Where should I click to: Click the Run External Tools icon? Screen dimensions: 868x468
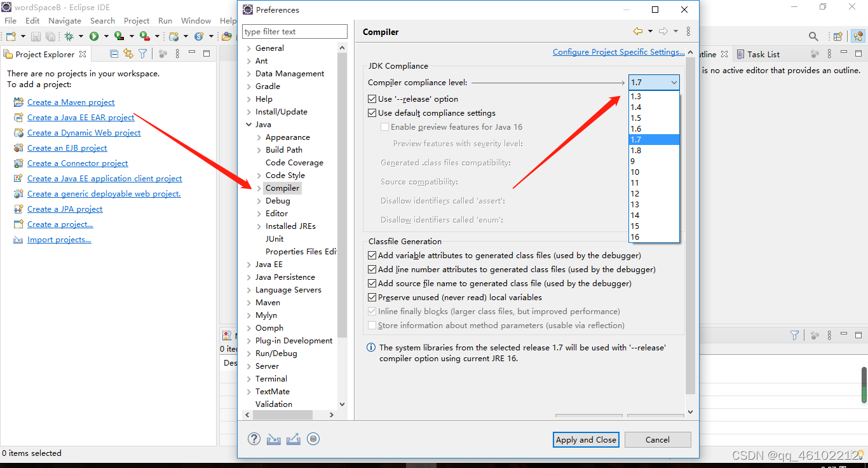(x=145, y=36)
